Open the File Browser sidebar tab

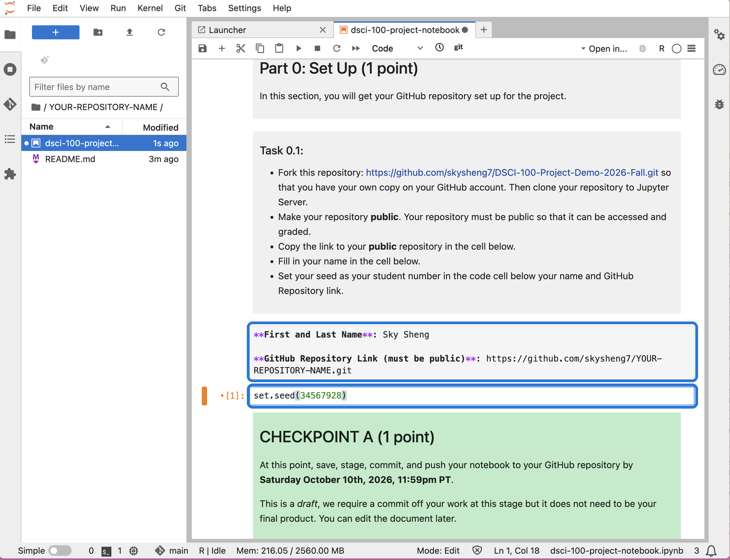(10, 35)
